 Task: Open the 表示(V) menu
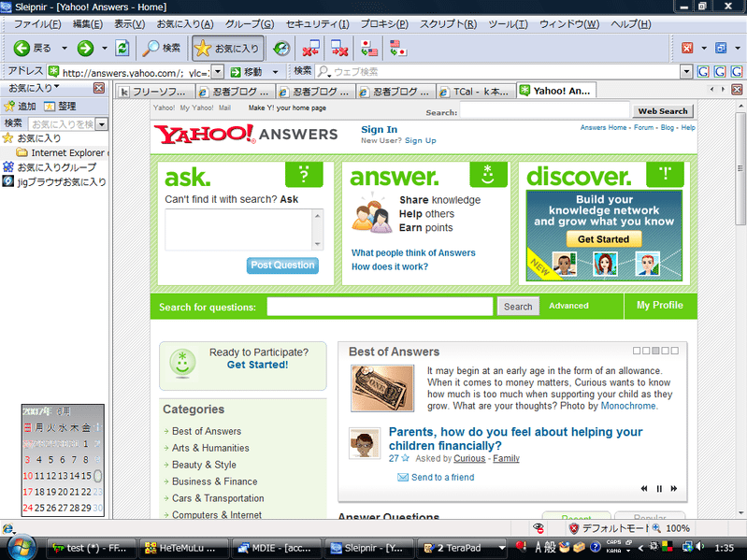click(129, 24)
